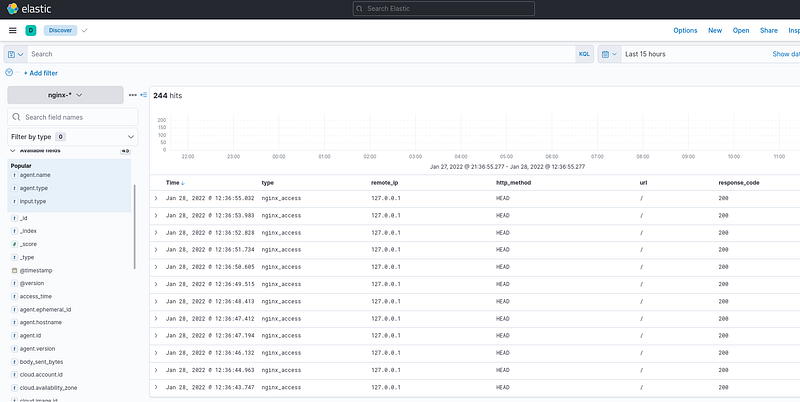
Task: Click the histogram date range label
Action: click(x=507, y=167)
